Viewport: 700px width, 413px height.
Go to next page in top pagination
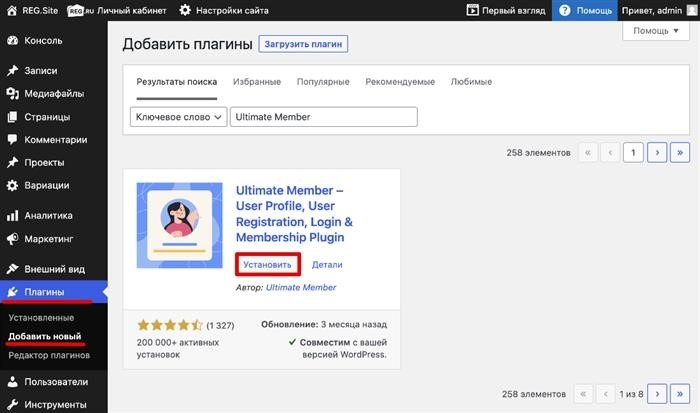click(657, 153)
